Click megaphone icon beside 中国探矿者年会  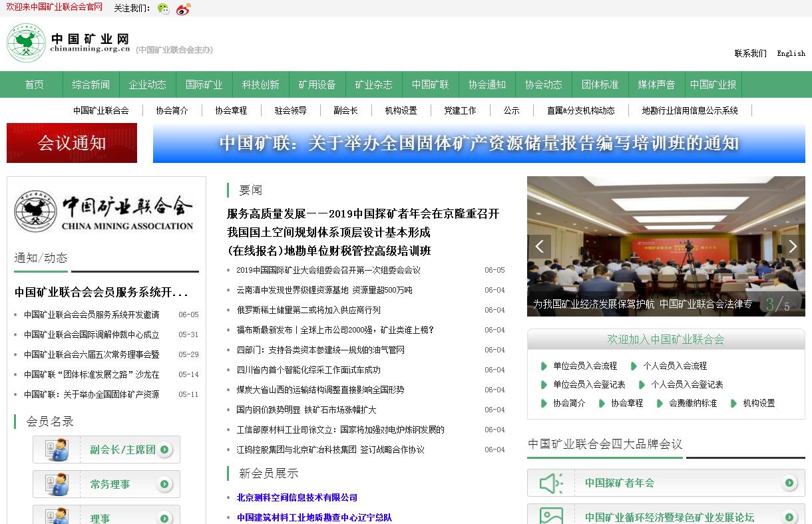(x=551, y=483)
